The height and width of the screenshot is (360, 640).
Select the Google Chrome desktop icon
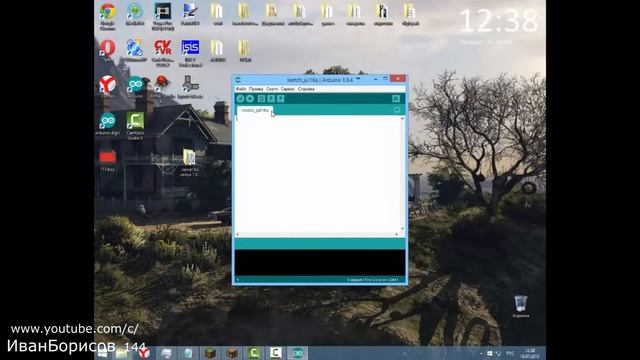[x=107, y=16]
